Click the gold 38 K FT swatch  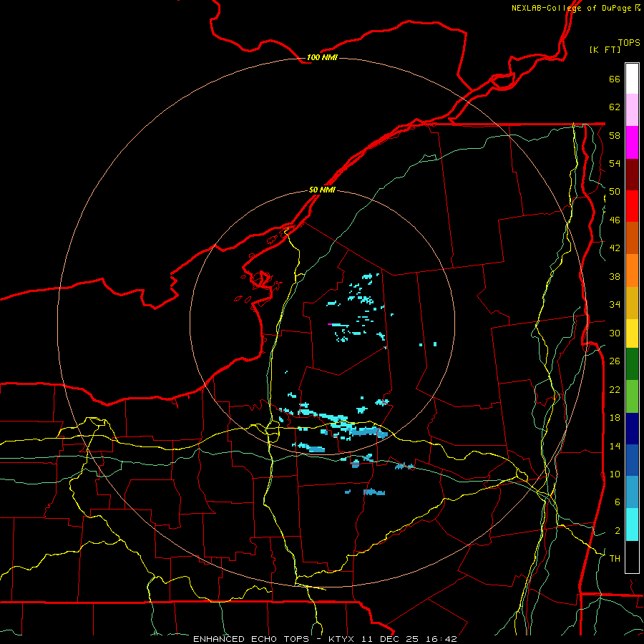pyautogui.click(x=632, y=303)
